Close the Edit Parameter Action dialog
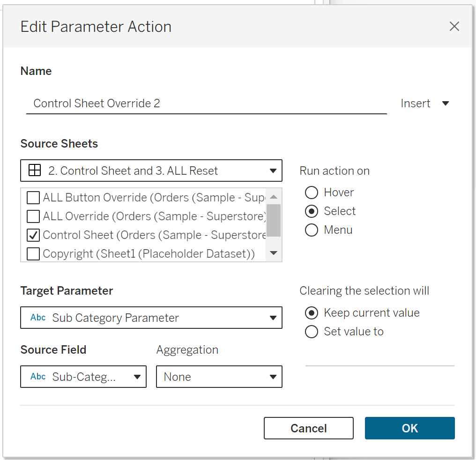476x460 pixels. point(454,26)
